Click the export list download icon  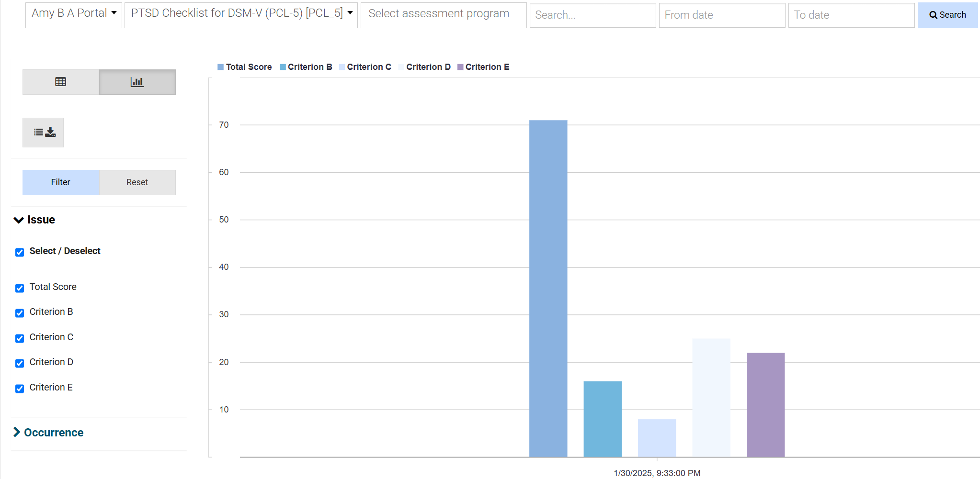pos(43,133)
